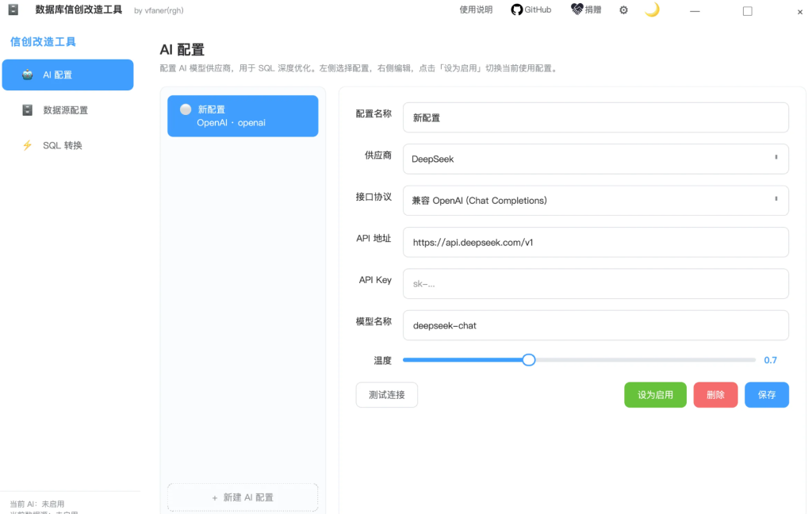Click the database app icon in title bar
This screenshot has height=514, width=812.
pos(13,10)
